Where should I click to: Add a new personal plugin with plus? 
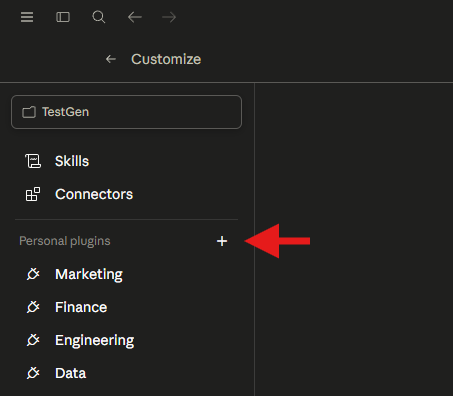[x=222, y=241]
